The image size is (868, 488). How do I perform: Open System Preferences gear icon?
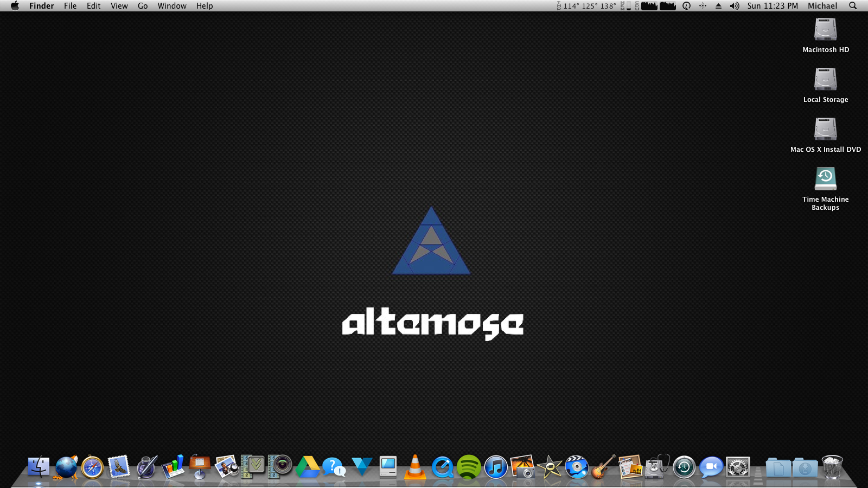(738, 467)
